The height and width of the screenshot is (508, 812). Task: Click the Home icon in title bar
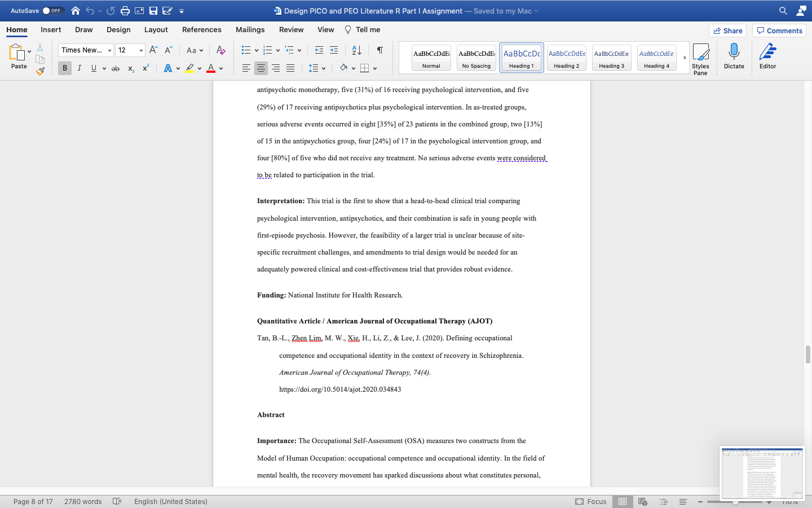76,11
